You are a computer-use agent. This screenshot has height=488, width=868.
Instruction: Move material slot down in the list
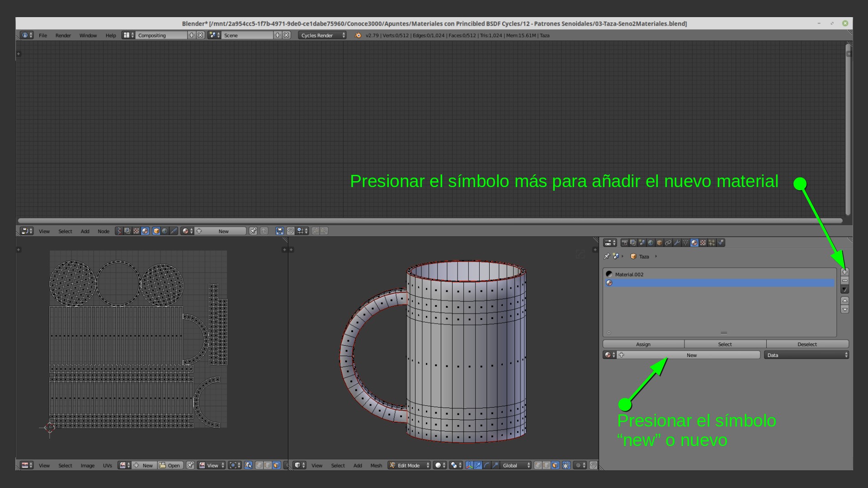point(844,310)
